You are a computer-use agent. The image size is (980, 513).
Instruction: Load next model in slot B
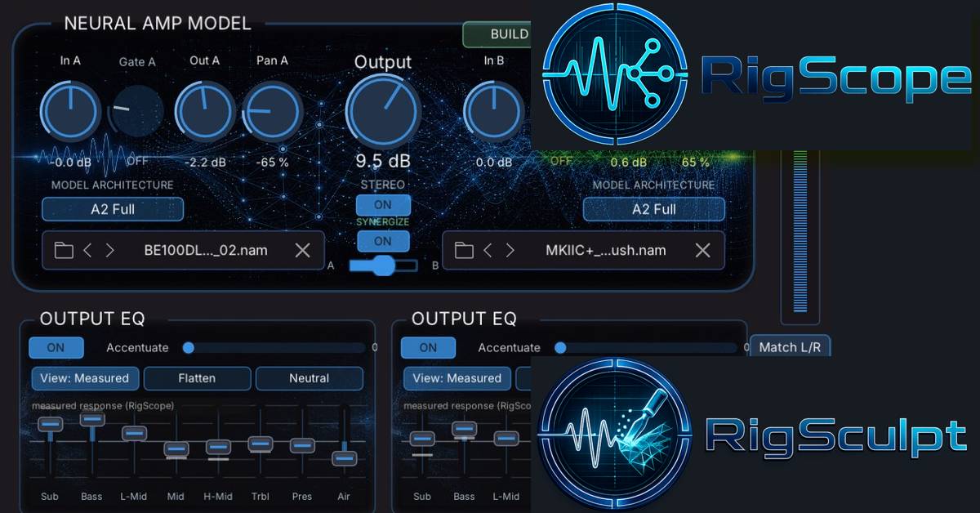click(510, 250)
